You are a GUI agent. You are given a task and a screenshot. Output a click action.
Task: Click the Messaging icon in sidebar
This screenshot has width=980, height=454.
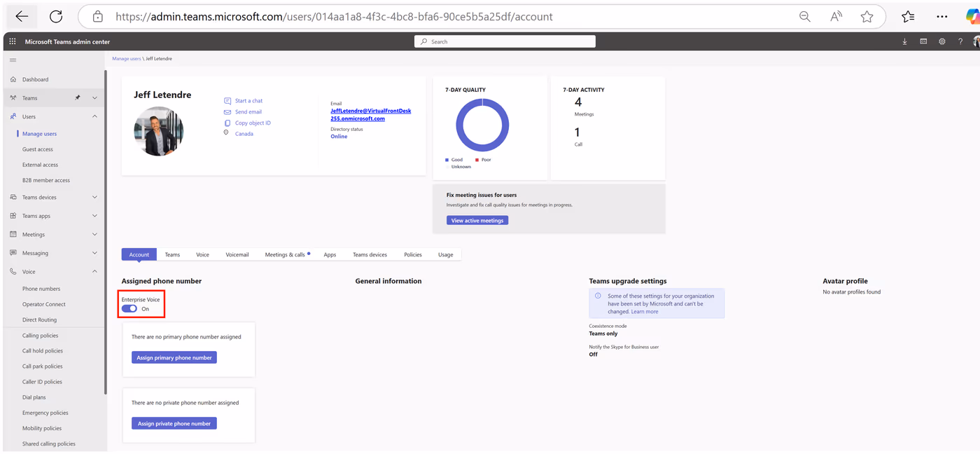click(13, 253)
